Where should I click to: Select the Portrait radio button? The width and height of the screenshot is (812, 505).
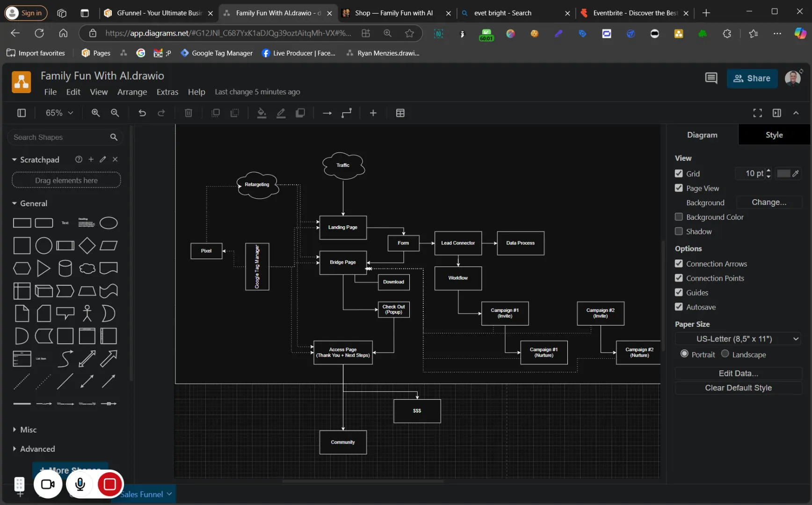(684, 354)
